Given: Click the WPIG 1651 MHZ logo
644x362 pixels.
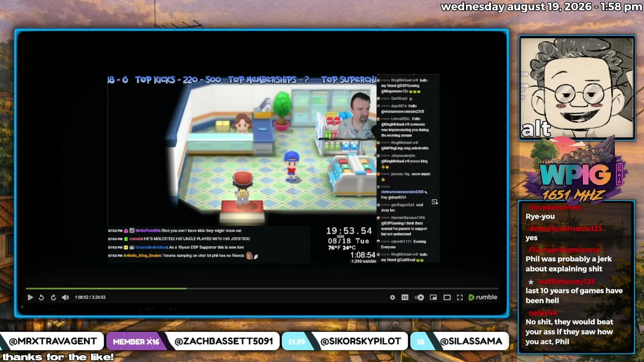Looking at the screenshot, I should 577,173.
